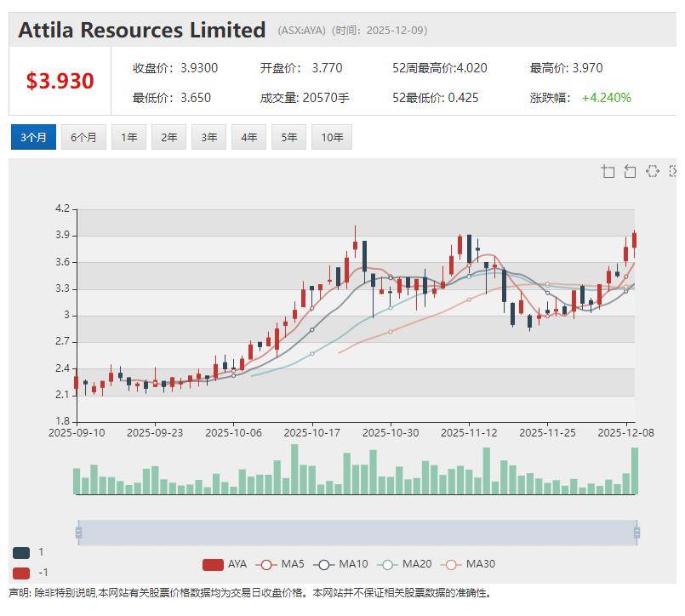Click the tallest rightmost volume bar
The image size is (685, 616).
(634, 471)
